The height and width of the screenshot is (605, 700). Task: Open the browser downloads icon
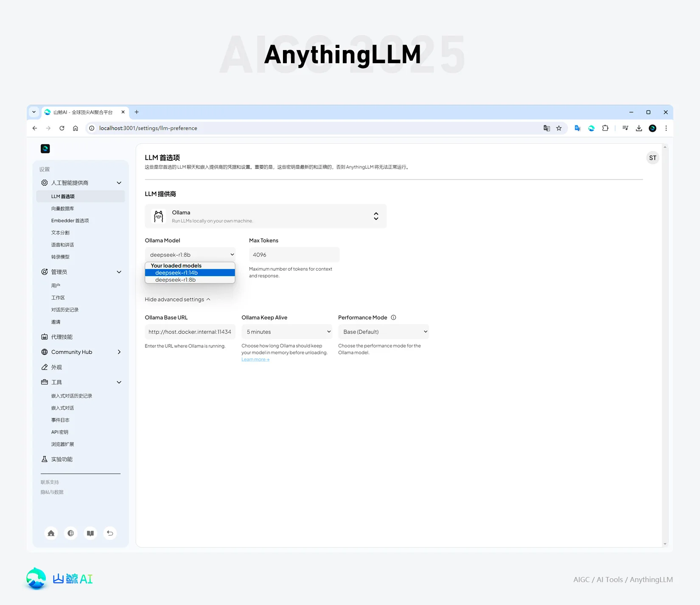(x=639, y=128)
